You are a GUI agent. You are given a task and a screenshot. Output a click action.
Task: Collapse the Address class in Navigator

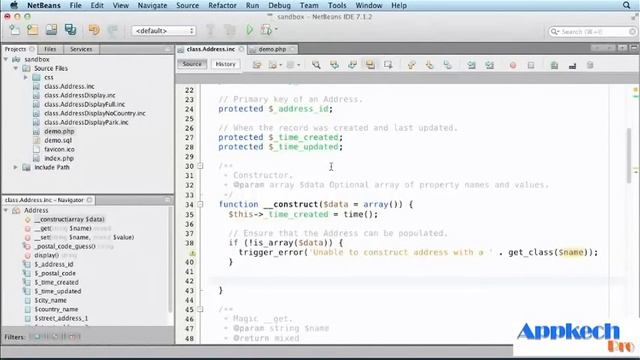click(x=6, y=210)
